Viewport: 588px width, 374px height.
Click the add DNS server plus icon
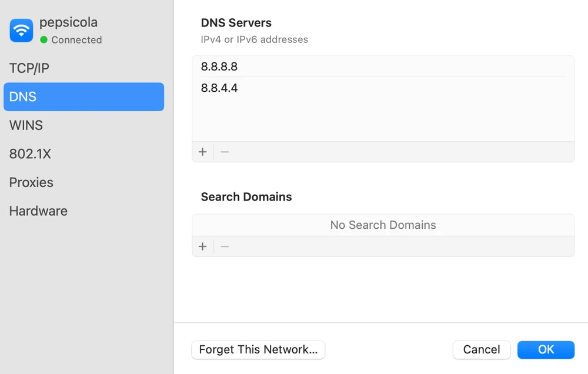click(x=202, y=151)
